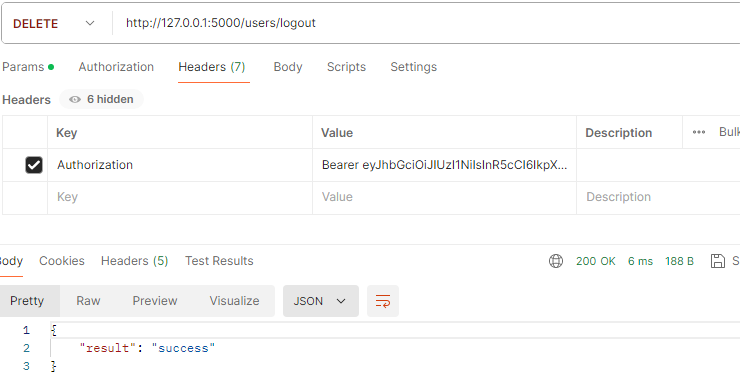This screenshot has height=386, width=740.
Task: Click the 188 B response size
Action: point(680,261)
